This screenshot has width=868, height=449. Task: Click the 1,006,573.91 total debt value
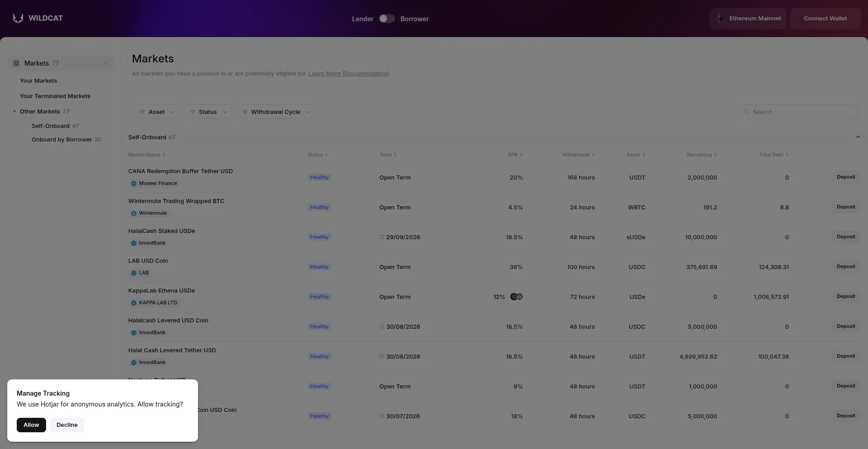[771, 297]
